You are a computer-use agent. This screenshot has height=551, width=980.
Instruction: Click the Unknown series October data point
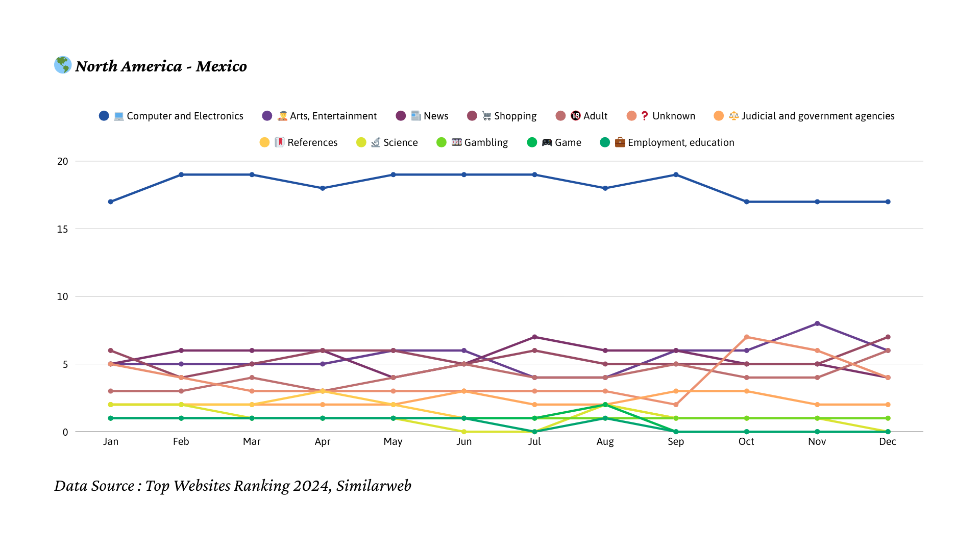747,337
